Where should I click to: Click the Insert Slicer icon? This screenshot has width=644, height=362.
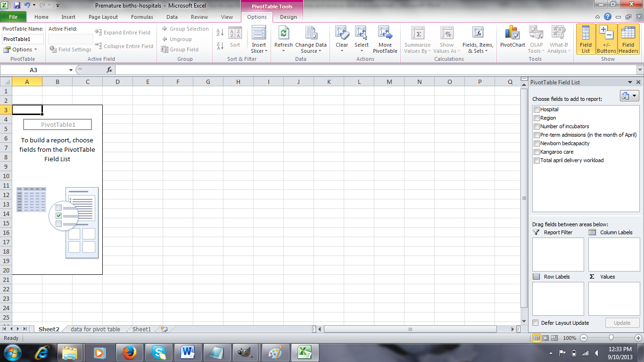259,33
